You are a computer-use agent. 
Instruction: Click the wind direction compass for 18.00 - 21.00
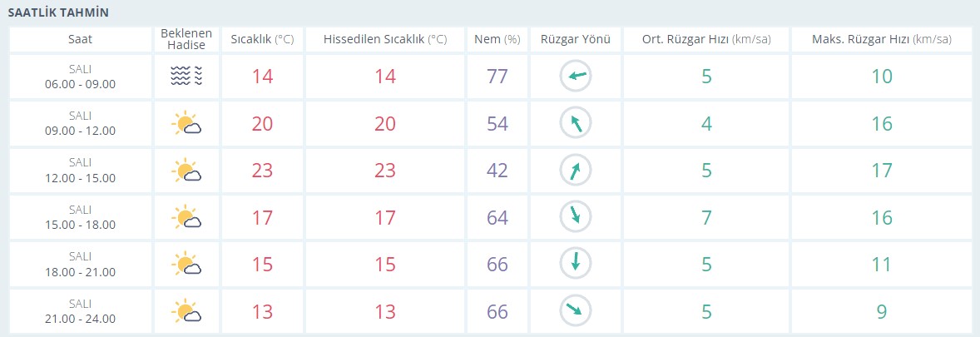[575, 264]
